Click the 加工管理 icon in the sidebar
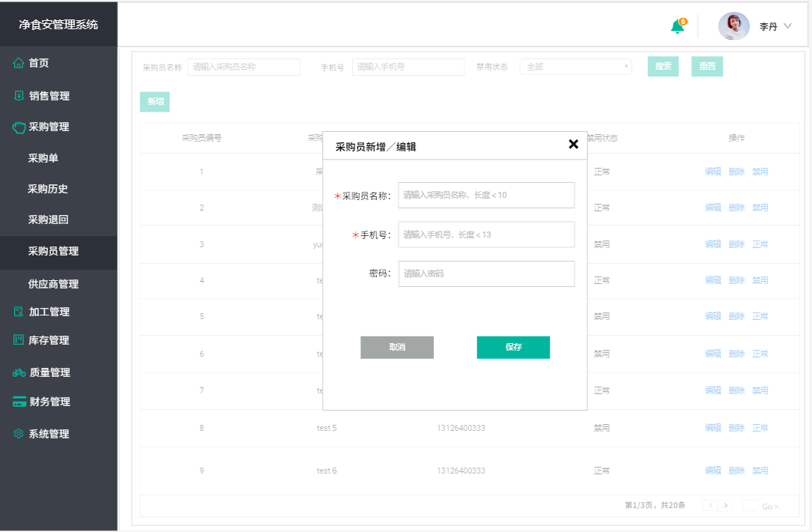Viewport: 812px width, 532px height. pyautogui.click(x=19, y=311)
